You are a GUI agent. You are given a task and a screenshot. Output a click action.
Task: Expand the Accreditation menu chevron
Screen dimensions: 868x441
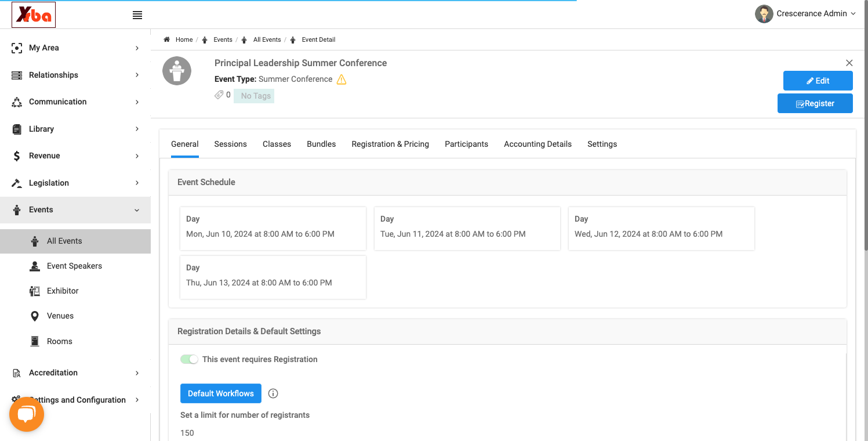(x=137, y=373)
